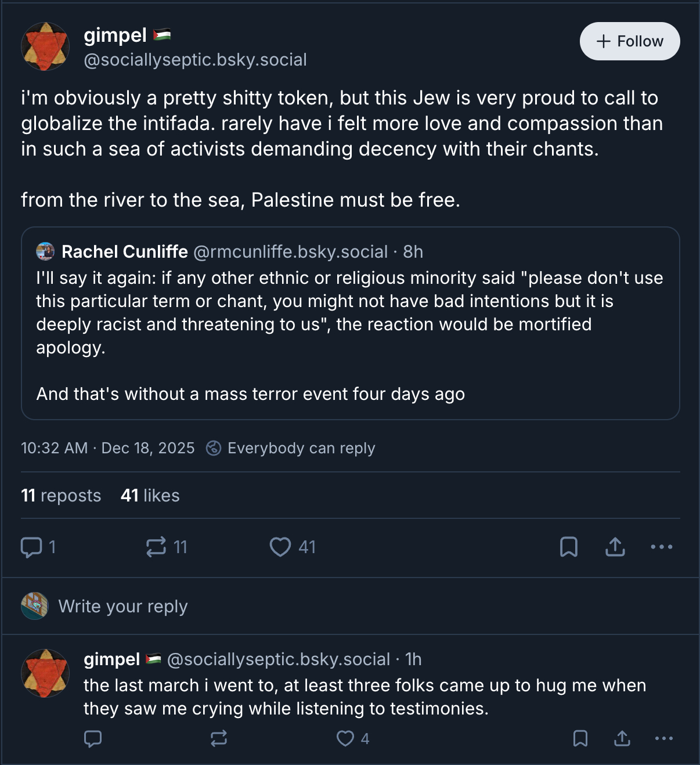
Task: Bookmark the main gimpel post
Action: [568, 547]
